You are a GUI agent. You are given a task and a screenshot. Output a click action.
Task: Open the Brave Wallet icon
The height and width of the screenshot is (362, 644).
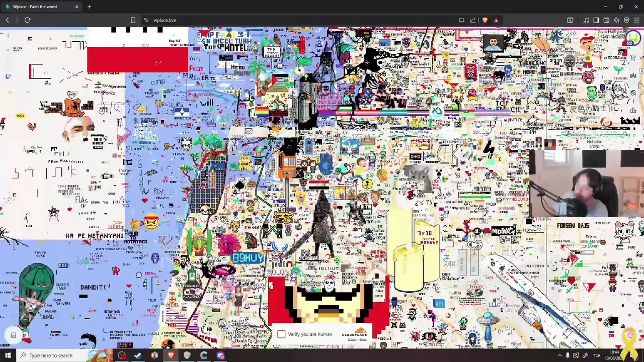pyautogui.click(x=606, y=20)
